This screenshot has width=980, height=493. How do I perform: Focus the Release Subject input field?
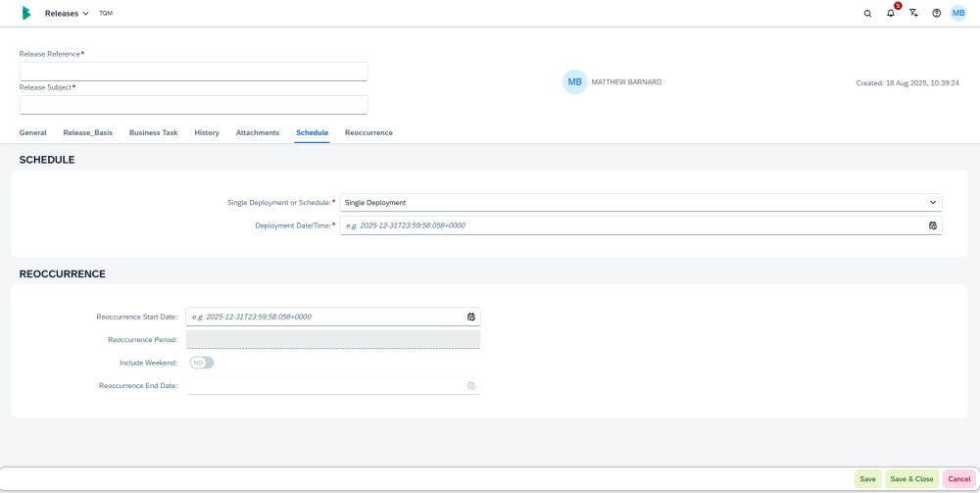click(x=194, y=105)
